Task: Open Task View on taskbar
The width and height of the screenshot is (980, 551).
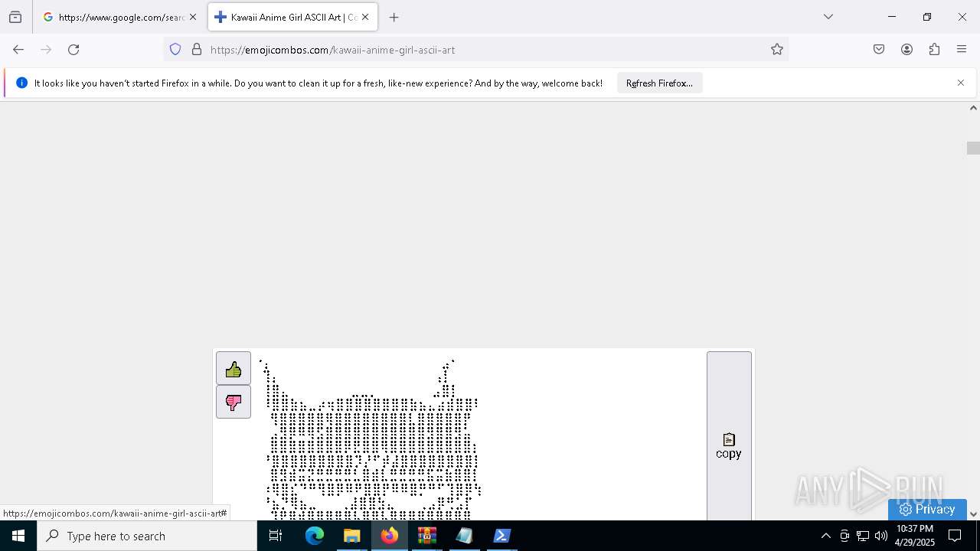Action: 276,536
